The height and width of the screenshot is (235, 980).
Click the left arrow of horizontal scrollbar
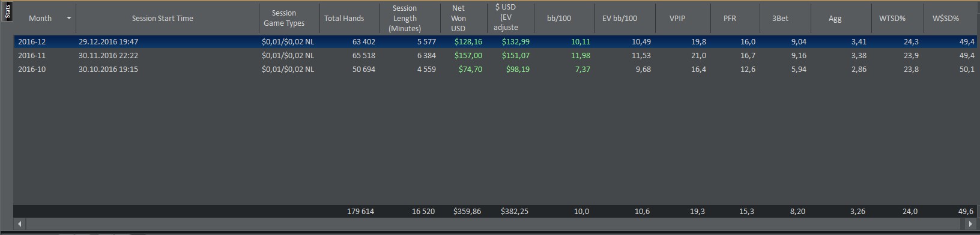pyautogui.click(x=19, y=224)
